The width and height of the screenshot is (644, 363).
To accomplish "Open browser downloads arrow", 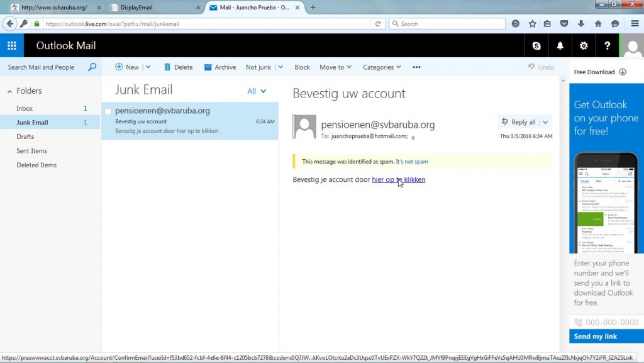I will (x=580, y=24).
